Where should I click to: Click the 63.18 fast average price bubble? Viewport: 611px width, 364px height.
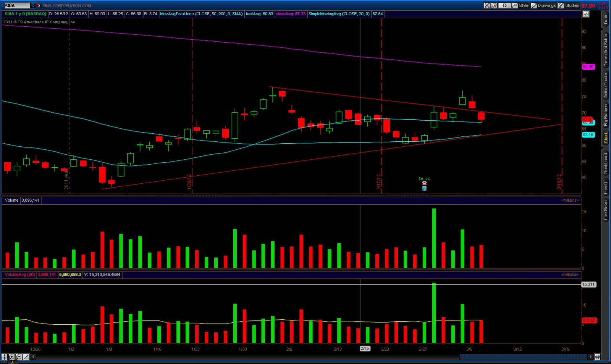(588, 135)
